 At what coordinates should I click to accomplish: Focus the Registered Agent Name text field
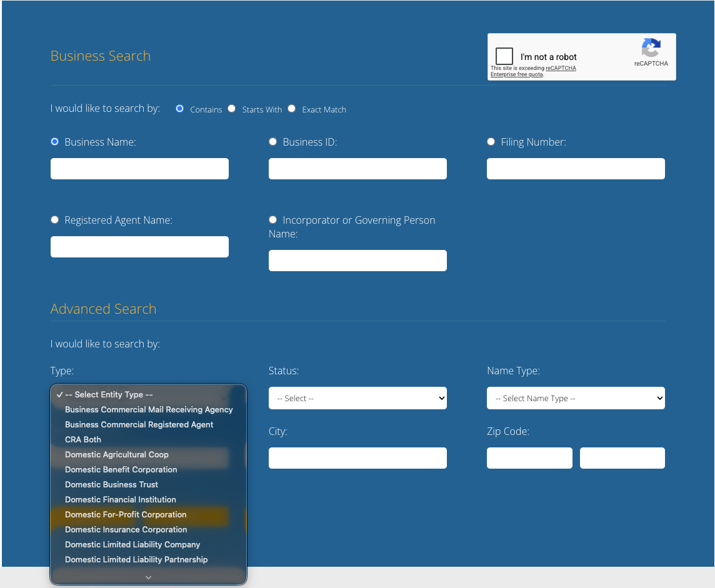pos(139,247)
